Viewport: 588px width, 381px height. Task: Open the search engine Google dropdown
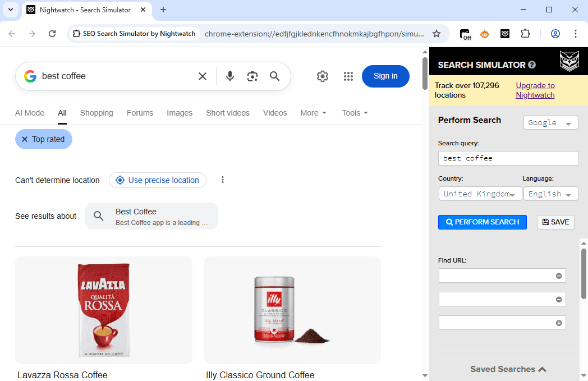click(x=550, y=123)
